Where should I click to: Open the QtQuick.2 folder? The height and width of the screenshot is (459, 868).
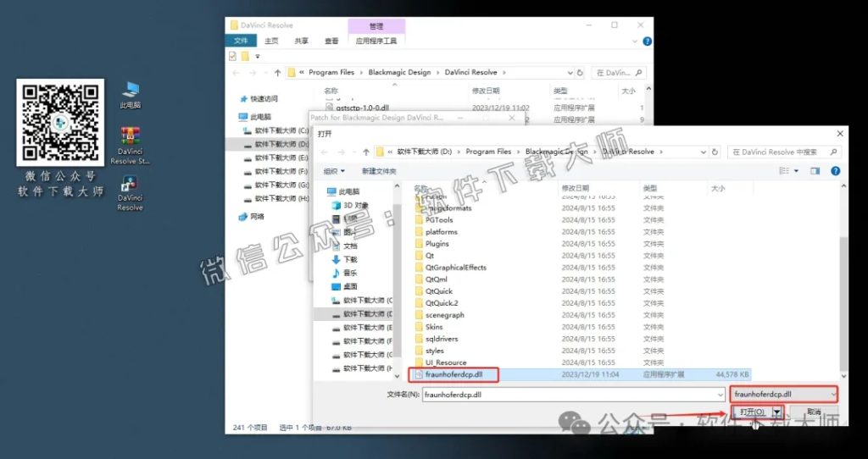pyautogui.click(x=442, y=303)
